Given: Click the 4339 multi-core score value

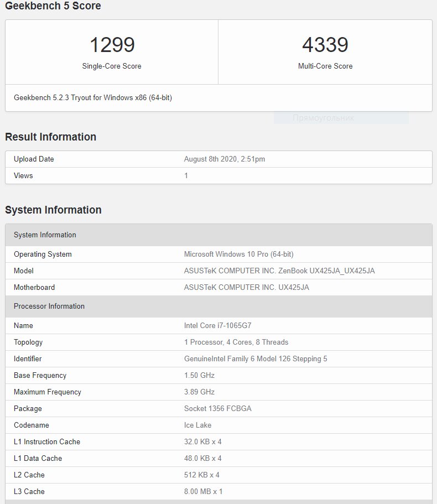Looking at the screenshot, I should 325,45.
